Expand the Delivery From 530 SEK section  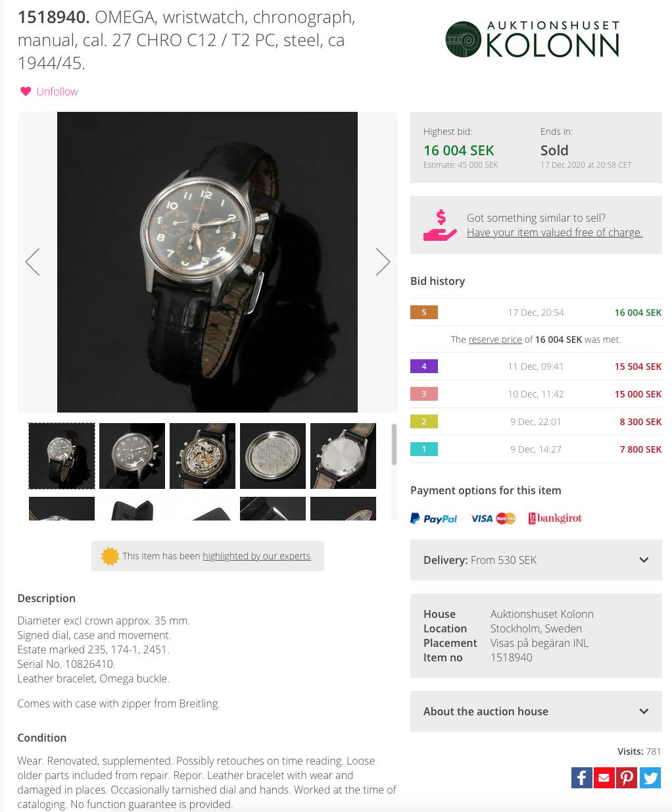point(644,560)
